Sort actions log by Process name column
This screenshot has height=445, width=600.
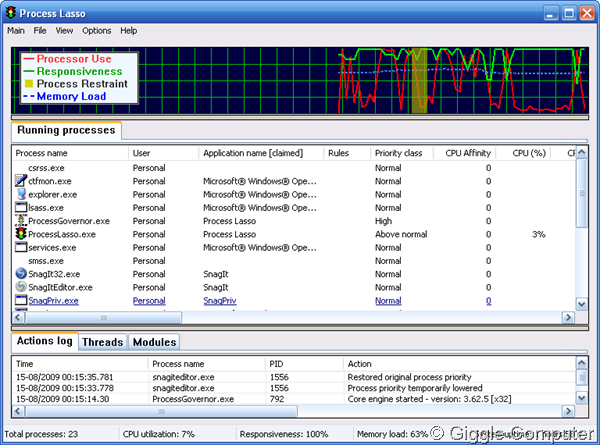(207, 364)
